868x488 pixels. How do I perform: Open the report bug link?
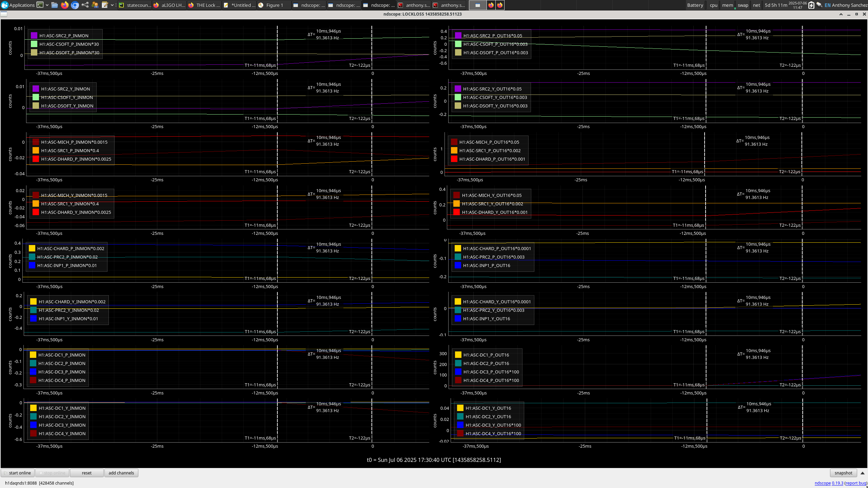[x=856, y=483]
